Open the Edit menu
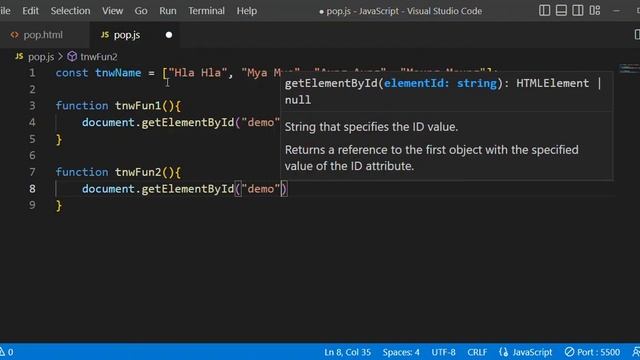 [x=30, y=11]
